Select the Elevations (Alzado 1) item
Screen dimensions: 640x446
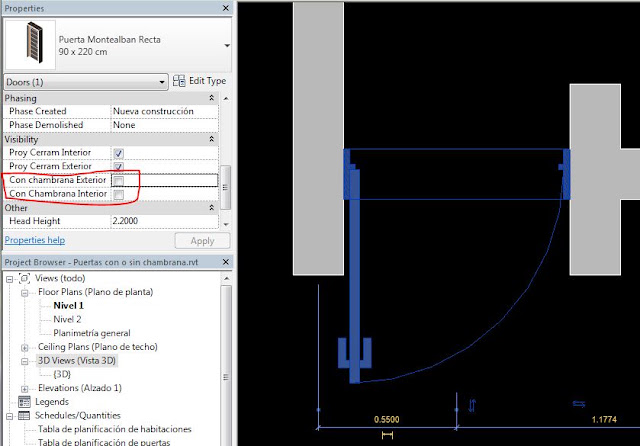[x=80, y=388]
